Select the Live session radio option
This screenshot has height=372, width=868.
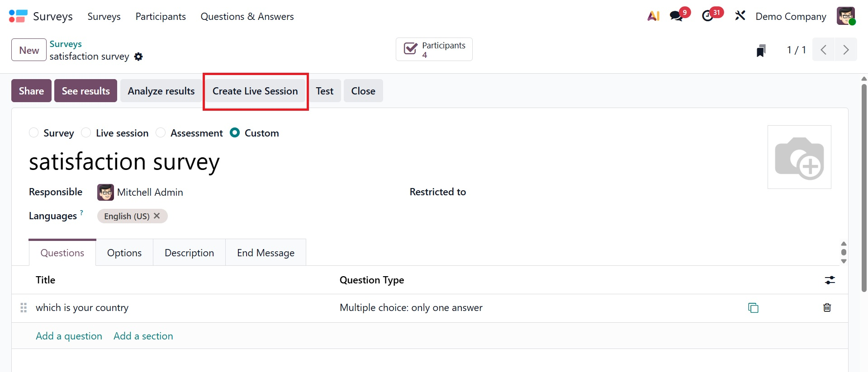(86, 133)
